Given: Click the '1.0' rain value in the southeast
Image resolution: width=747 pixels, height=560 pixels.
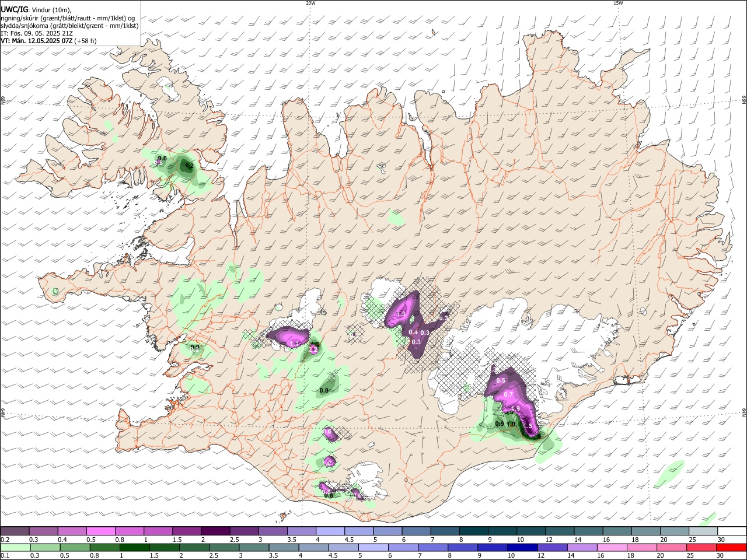Looking at the screenshot, I should pos(511,424).
